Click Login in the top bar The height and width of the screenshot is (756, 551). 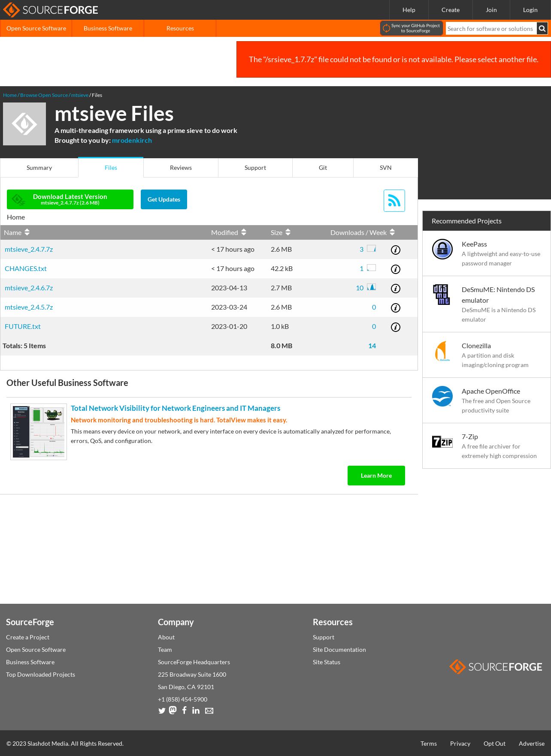coord(530,10)
